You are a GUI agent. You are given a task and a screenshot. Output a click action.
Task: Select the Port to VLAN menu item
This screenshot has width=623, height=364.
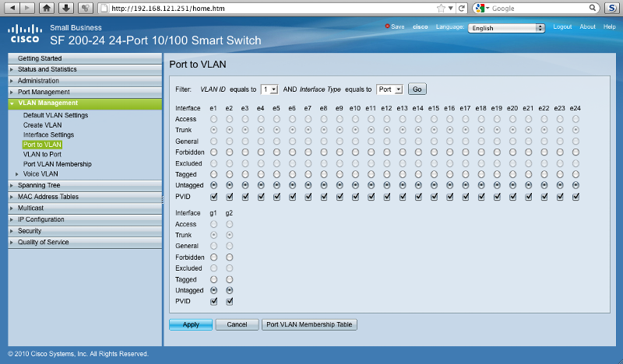(42, 145)
